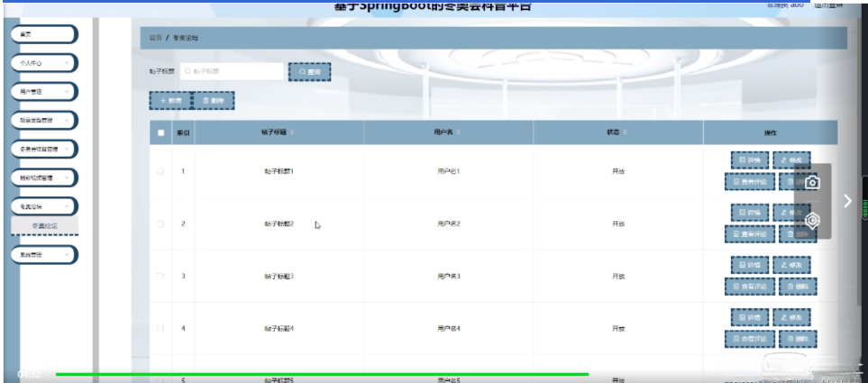Open 详情 for row 帖子标题1
Screen dimensions: 868x383
(750, 160)
